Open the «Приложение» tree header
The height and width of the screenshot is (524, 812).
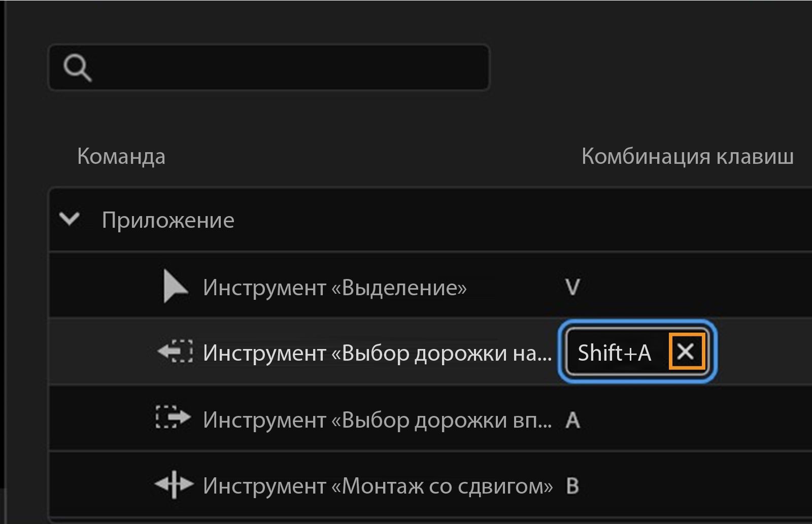(167, 219)
